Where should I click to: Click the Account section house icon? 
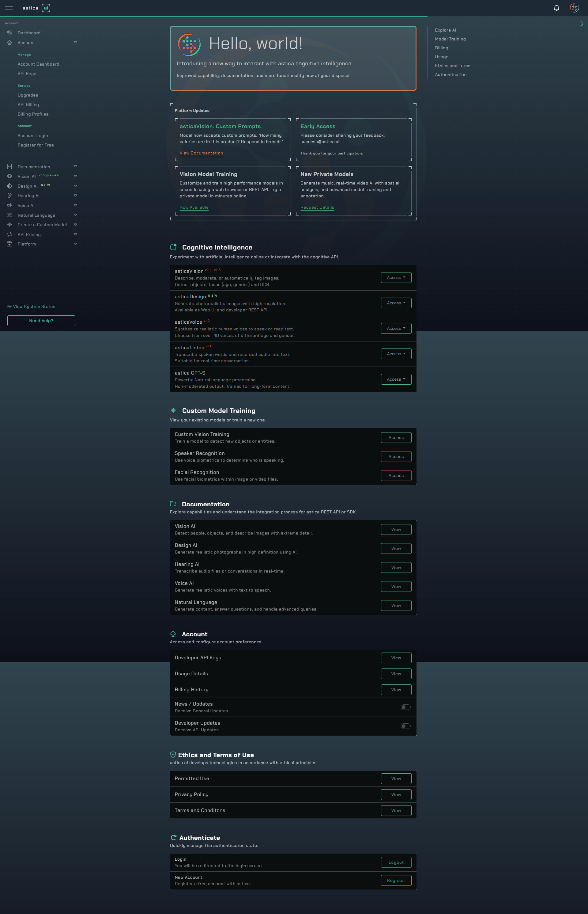173,634
